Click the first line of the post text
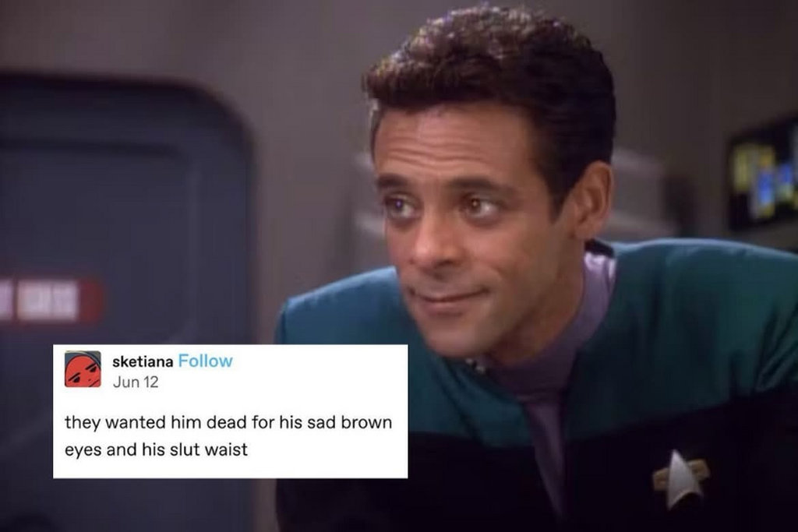Screen dimensions: 798x532 coord(228,423)
